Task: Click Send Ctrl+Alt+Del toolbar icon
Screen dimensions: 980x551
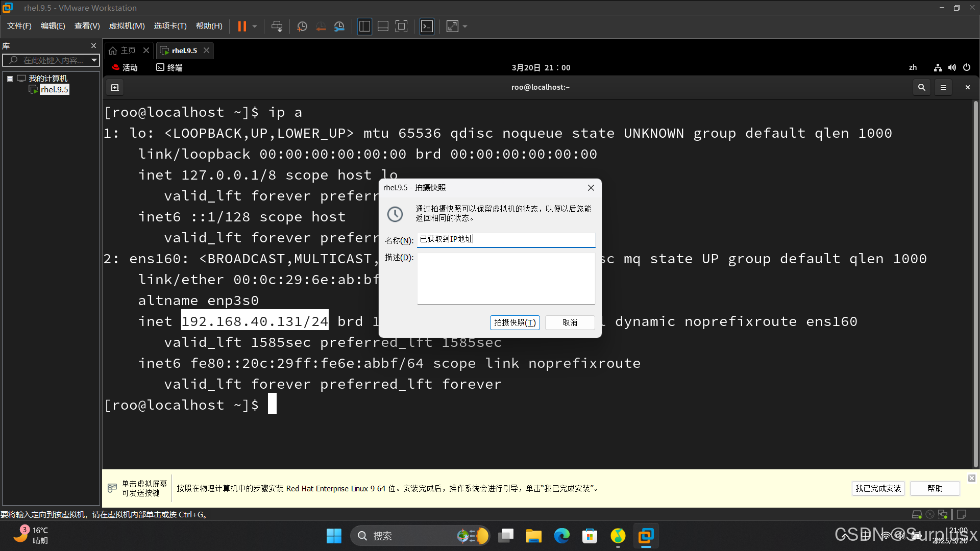Action: coord(277,26)
